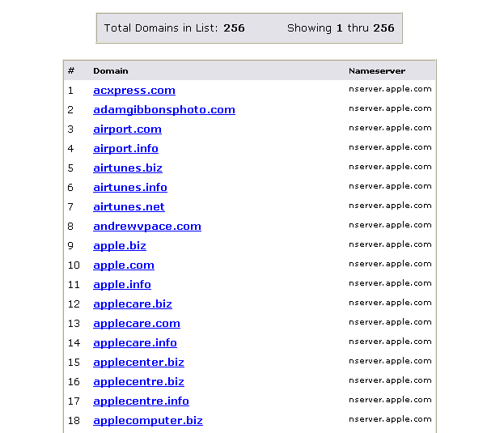Open airtunes.biz domain link
The width and height of the screenshot is (504, 433).
click(x=127, y=168)
